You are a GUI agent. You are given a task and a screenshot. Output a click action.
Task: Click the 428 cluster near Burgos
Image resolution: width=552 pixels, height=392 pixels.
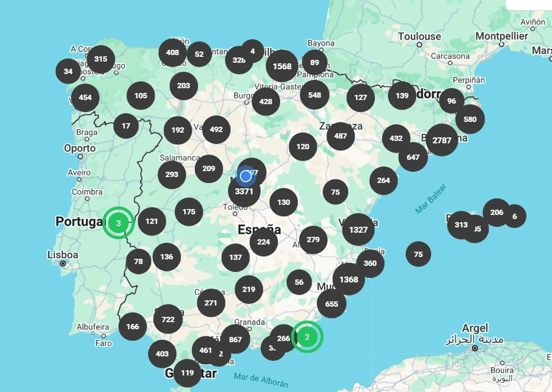[266, 101]
